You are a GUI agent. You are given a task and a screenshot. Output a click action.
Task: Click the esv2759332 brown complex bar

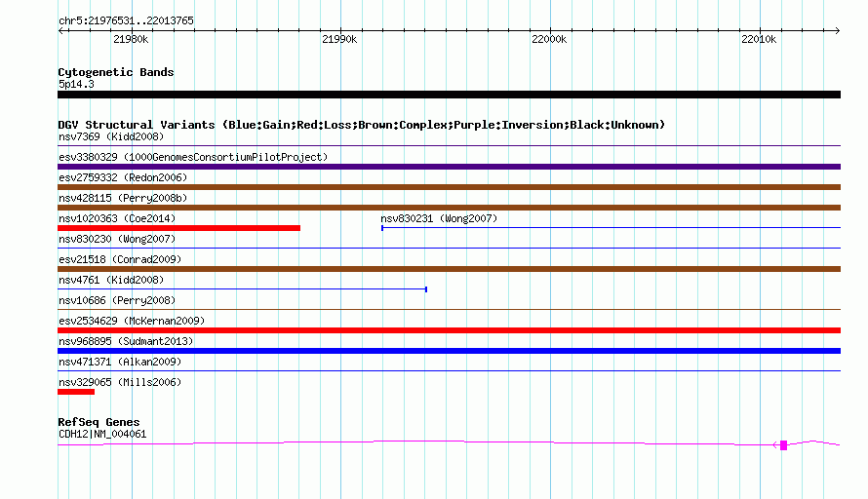[449, 187]
